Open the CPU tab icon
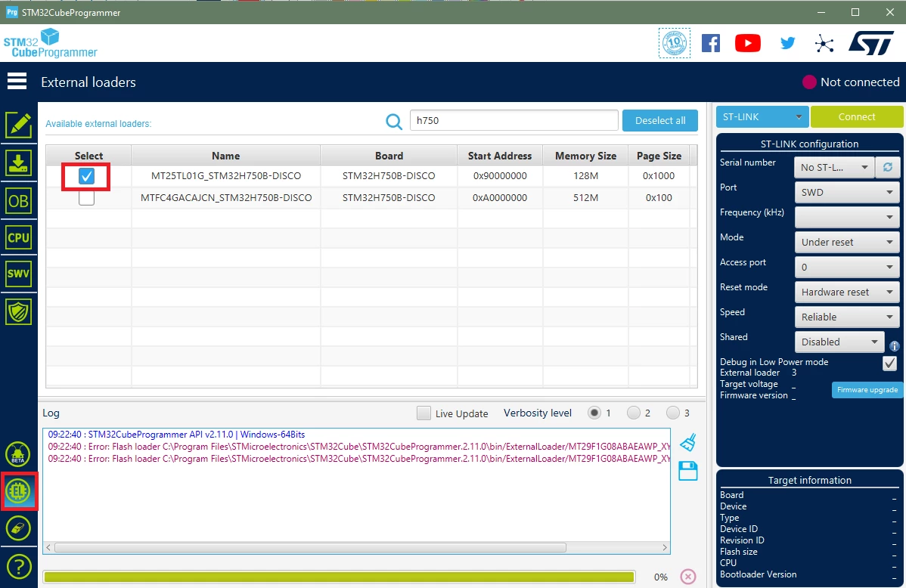The height and width of the screenshot is (588, 906). (x=18, y=237)
